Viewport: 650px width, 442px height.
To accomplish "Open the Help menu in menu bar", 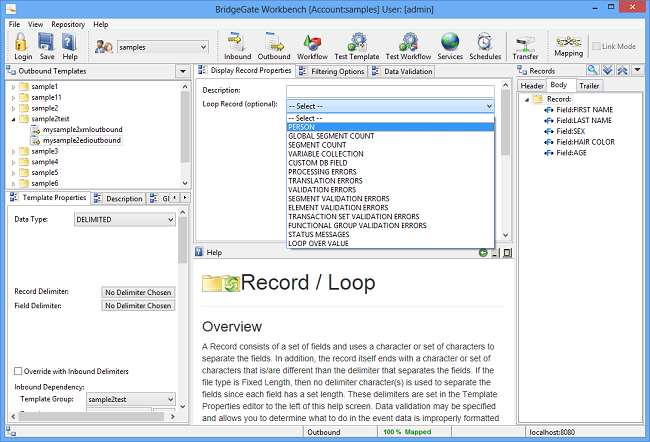I will [100, 24].
